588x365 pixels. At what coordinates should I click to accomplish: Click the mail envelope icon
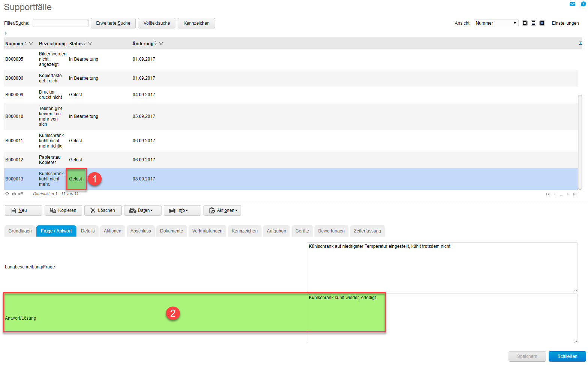(572, 4)
